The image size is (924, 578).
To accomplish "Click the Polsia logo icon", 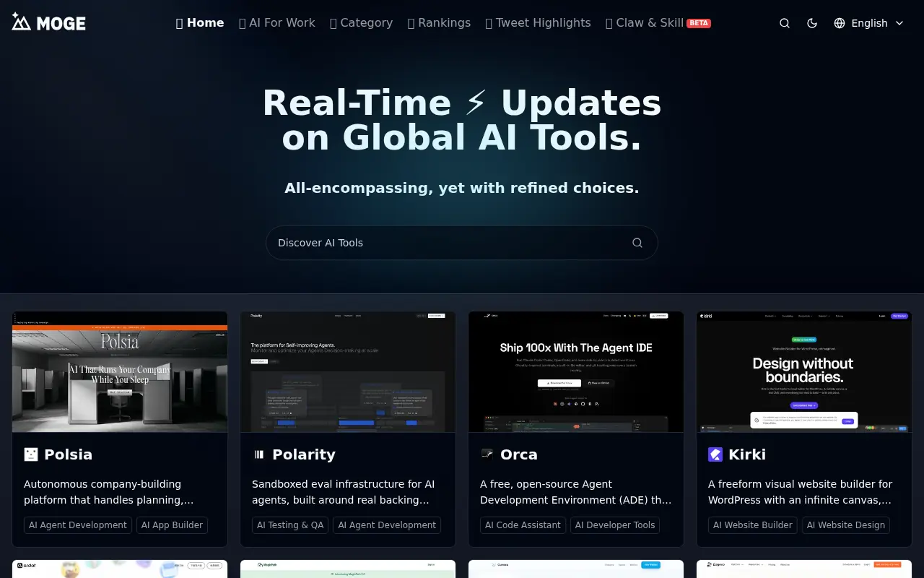I will click(31, 454).
